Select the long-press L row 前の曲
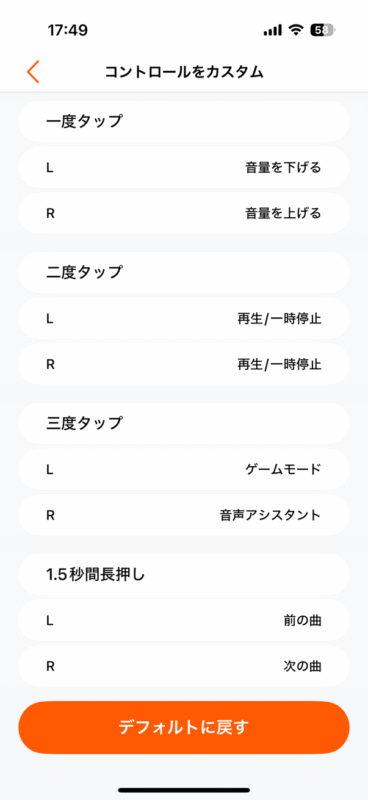This screenshot has width=368, height=800. click(184, 620)
